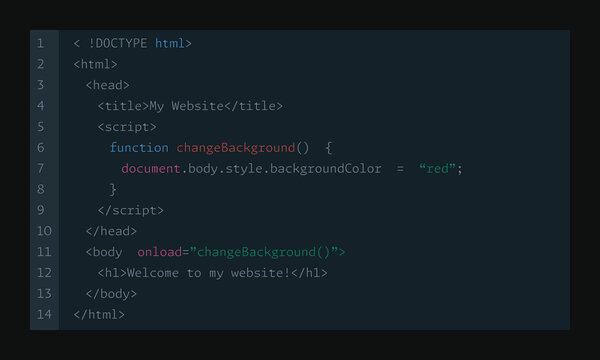Click the opening <head> tag

click(x=108, y=85)
